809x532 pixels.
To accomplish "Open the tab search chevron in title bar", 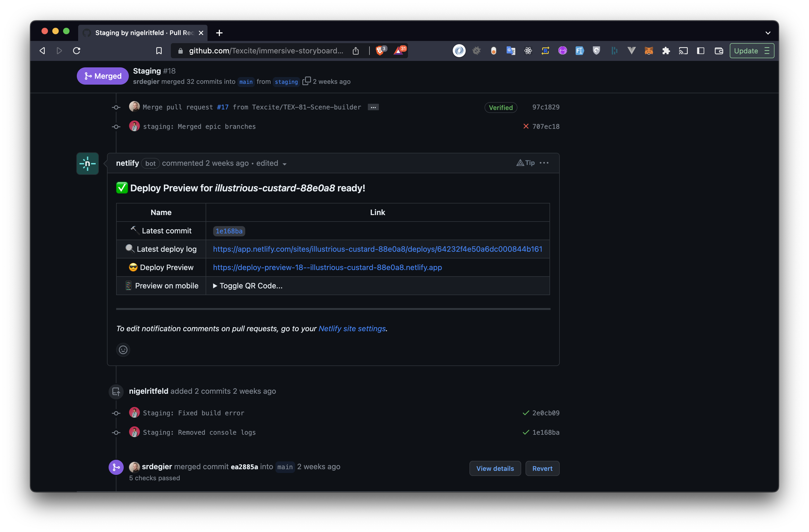I will click(767, 33).
